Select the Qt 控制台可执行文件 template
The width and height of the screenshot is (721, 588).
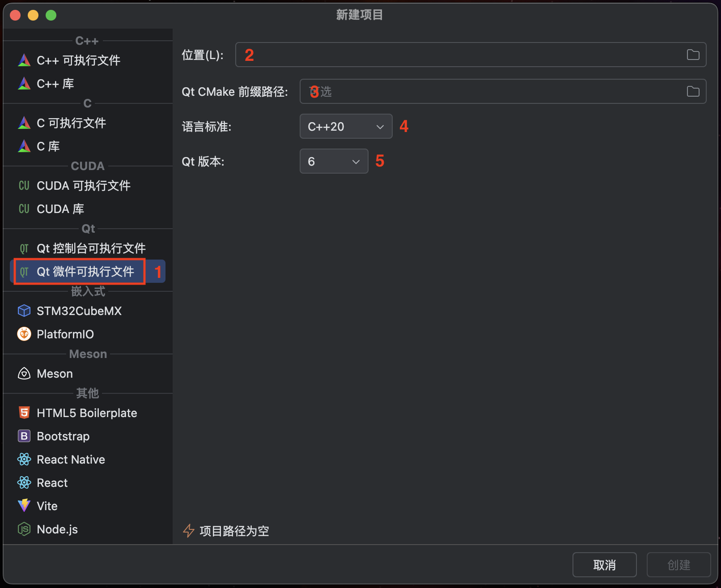tap(91, 248)
